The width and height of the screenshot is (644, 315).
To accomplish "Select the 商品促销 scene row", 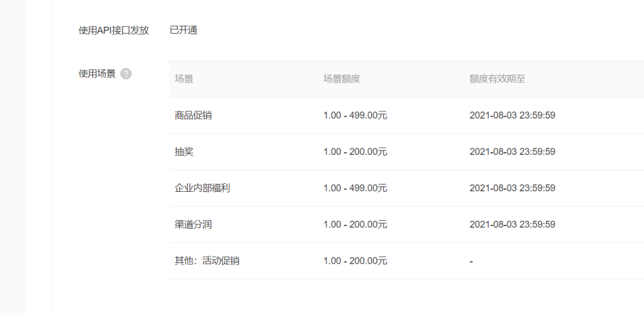I will coord(406,115).
